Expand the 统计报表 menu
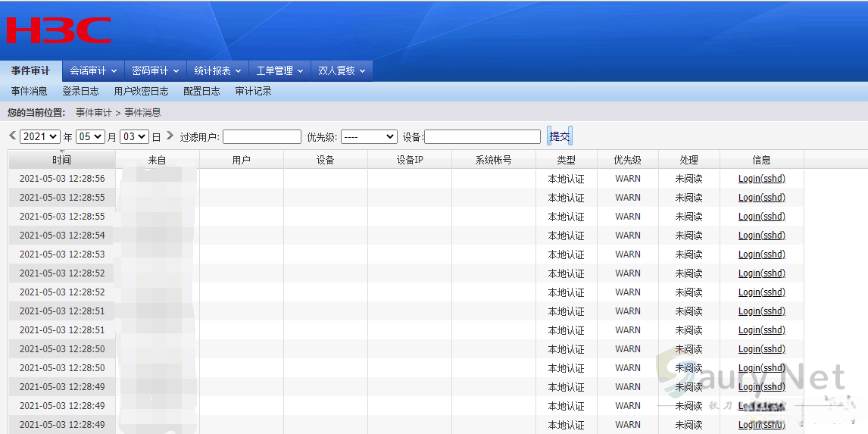Viewport: 868px width, 434px height. click(x=217, y=70)
